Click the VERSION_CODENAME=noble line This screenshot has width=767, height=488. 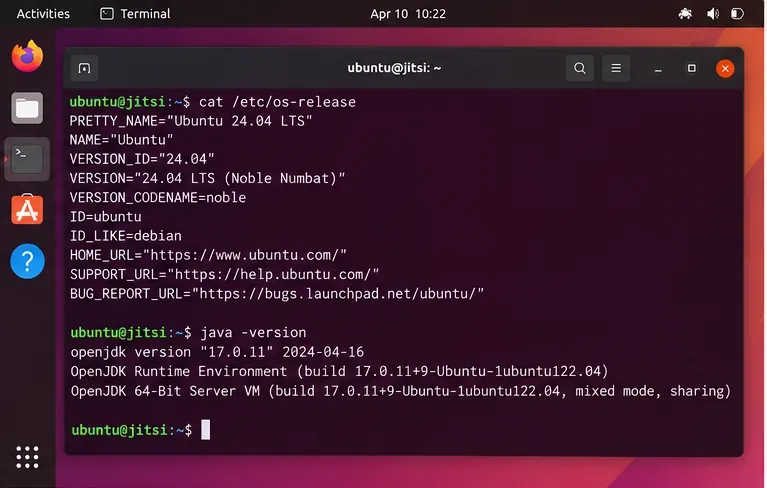click(x=158, y=198)
